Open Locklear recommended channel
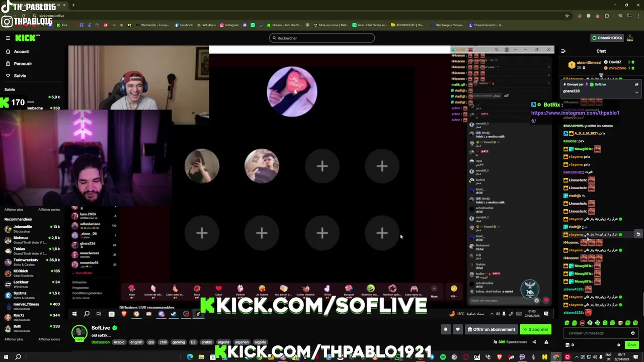 32,284
